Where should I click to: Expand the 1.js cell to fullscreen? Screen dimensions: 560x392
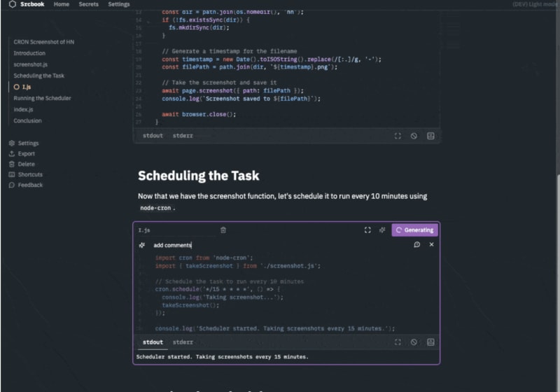point(367,230)
